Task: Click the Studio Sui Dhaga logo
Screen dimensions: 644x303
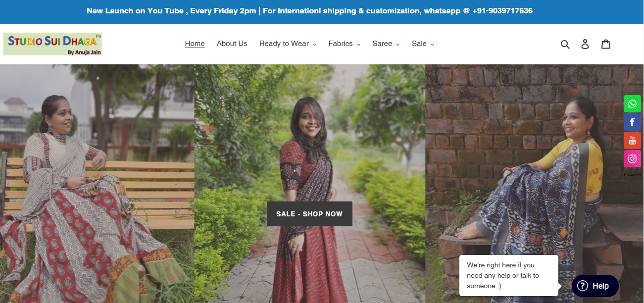Action: pyautogui.click(x=52, y=44)
